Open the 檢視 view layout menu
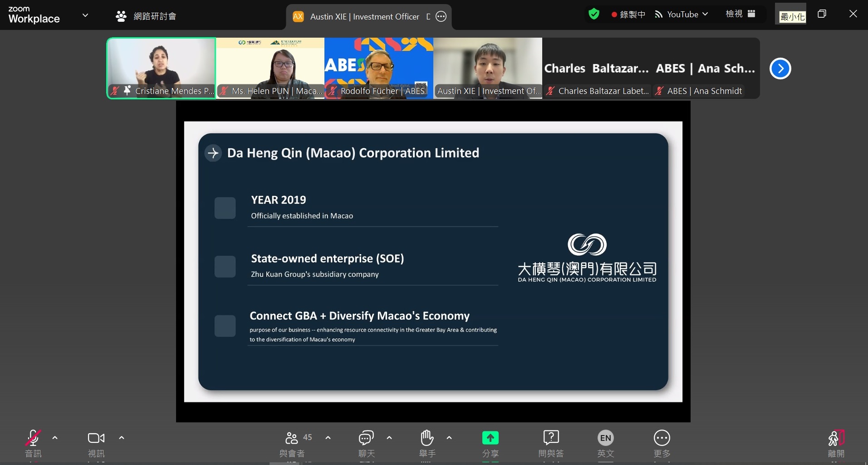The width and height of the screenshot is (868, 465). [x=740, y=14]
